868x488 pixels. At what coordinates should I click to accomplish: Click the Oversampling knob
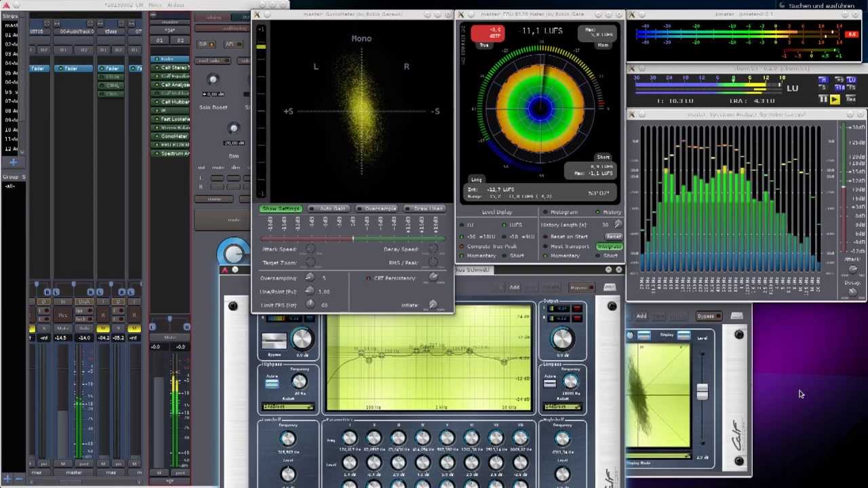(310, 278)
